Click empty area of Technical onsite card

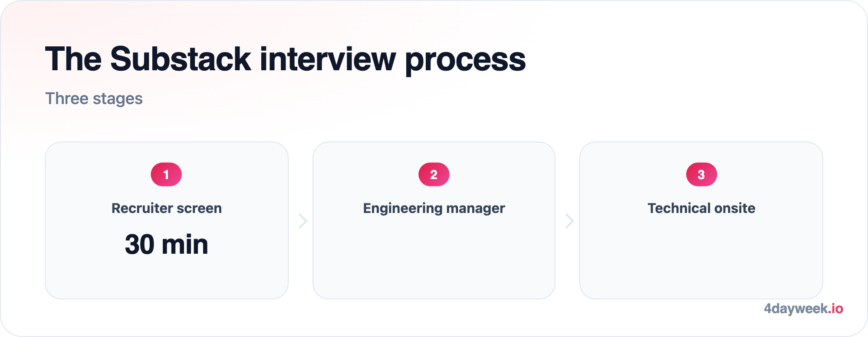[x=701, y=260]
